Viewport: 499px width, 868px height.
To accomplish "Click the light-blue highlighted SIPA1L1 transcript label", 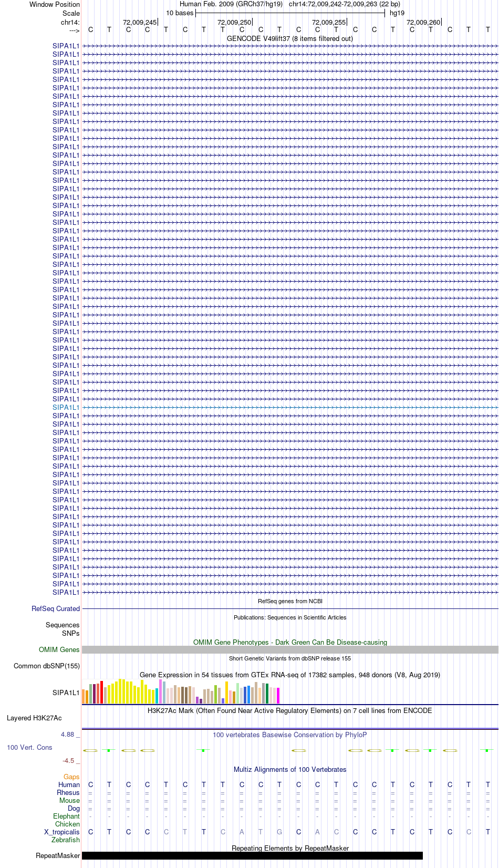I will pyautogui.click(x=66, y=407).
